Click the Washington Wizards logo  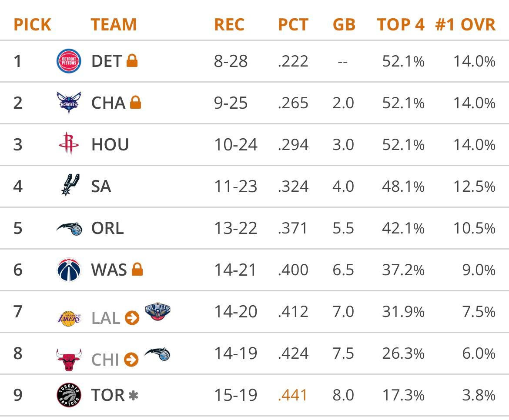click(x=69, y=270)
